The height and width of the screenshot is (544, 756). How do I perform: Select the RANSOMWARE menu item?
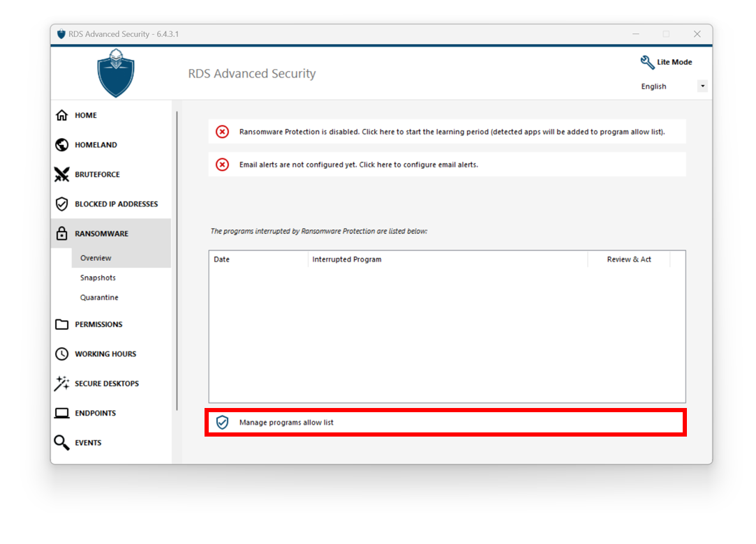coord(111,233)
